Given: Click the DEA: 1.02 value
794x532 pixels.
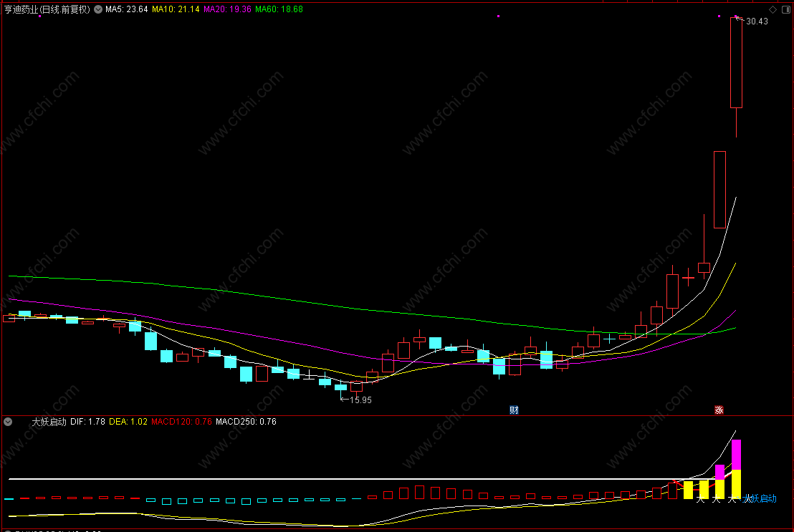Looking at the screenshot, I should (128, 422).
